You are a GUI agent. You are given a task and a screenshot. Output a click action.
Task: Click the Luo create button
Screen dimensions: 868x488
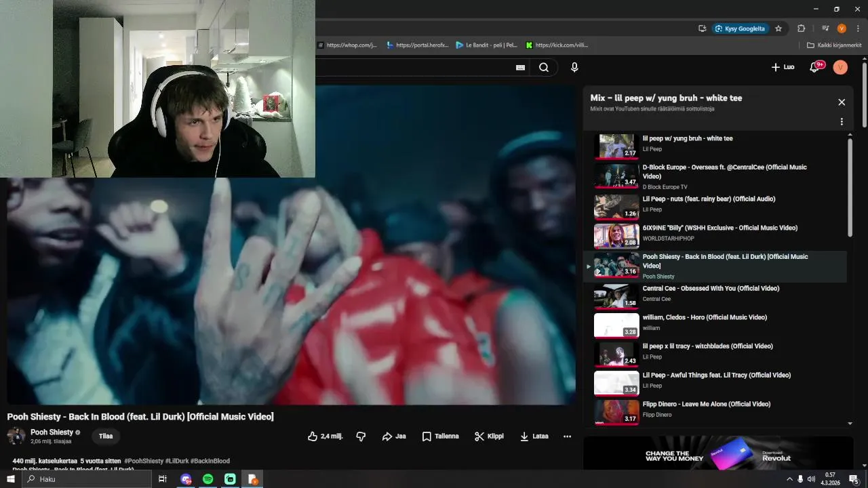[x=783, y=67]
